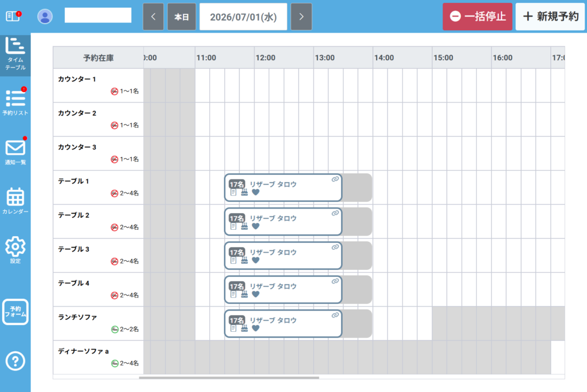Screen dimensions: 587x392
Task: Create a reservation with 新規予約
Action: (550, 17)
